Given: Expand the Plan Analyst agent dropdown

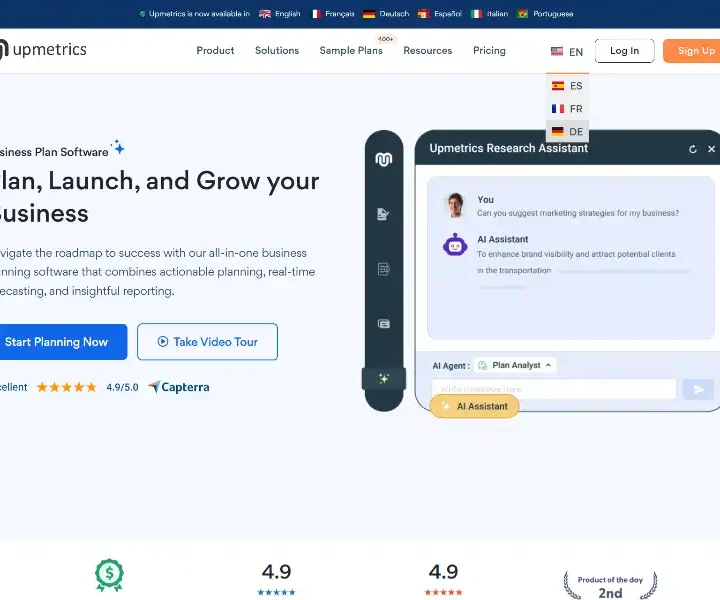Looking at the screenshot, I should [515, 365].
